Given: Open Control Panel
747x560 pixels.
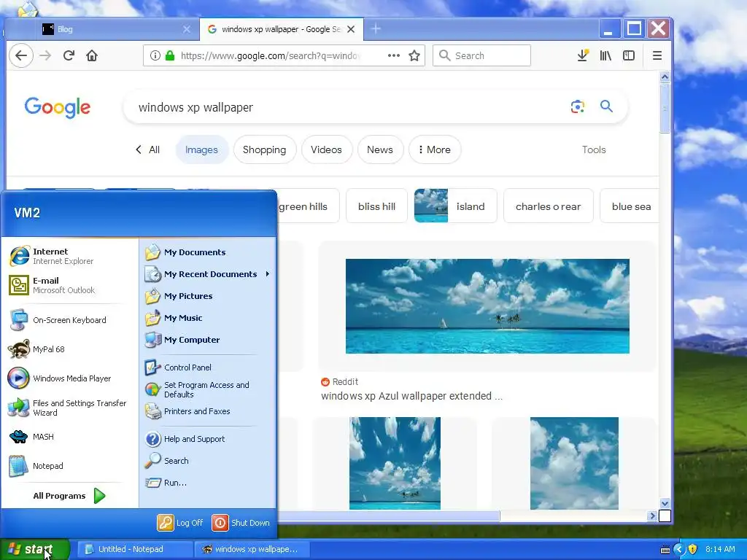Looking at the screenshot, I should (x=208, y=367).
